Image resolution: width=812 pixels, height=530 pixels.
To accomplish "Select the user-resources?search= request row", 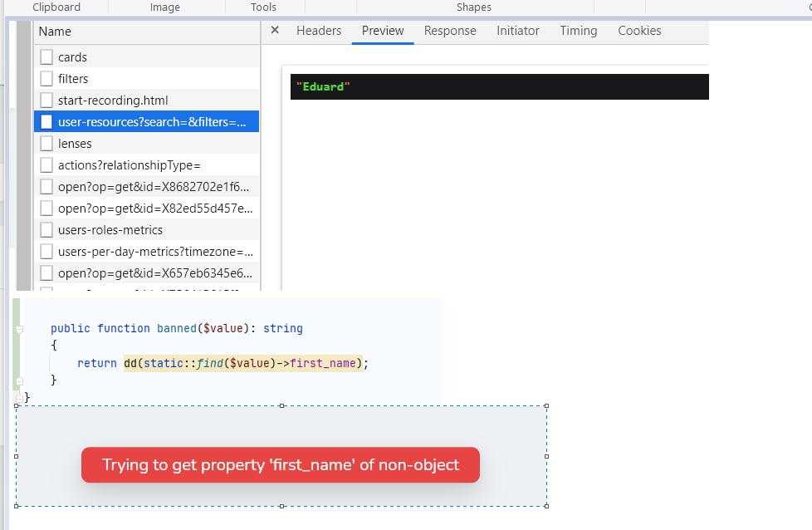I will tap(152, 122).
